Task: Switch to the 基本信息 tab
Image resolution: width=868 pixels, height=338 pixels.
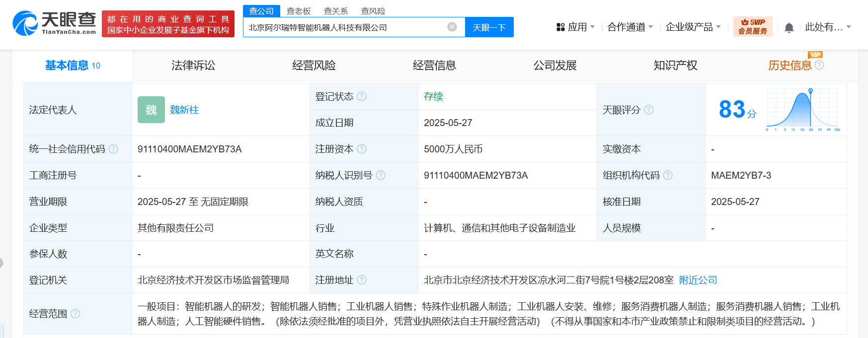Action: (73, 66)
